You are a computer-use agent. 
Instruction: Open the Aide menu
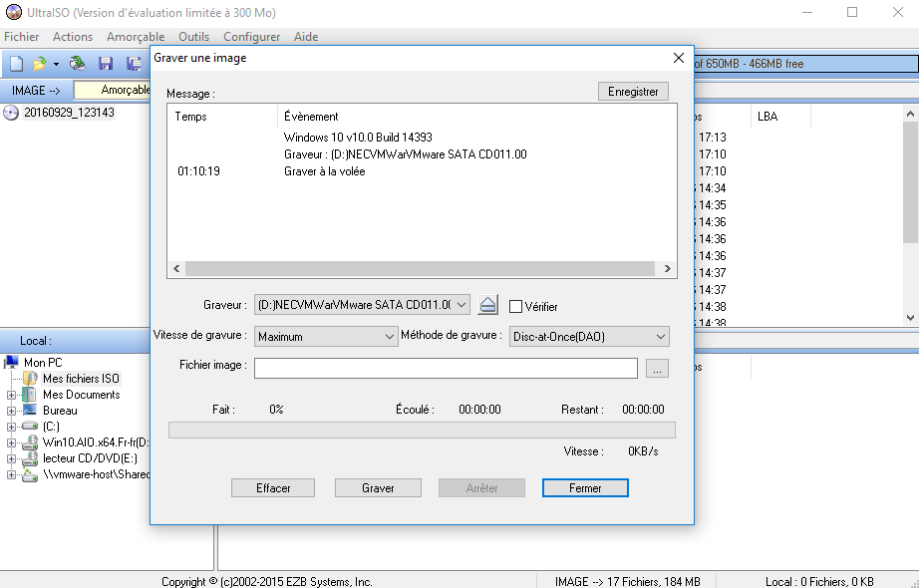306,36
